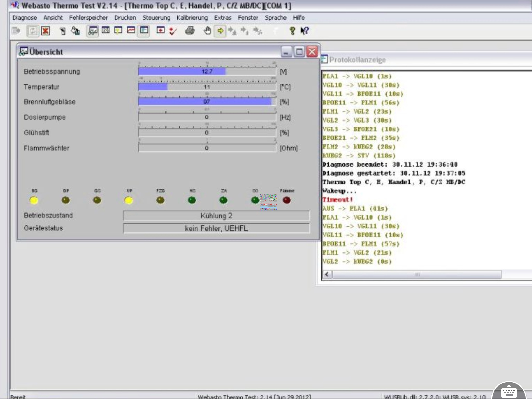Click the Protokollanzeige window title icon

(324, 59)
